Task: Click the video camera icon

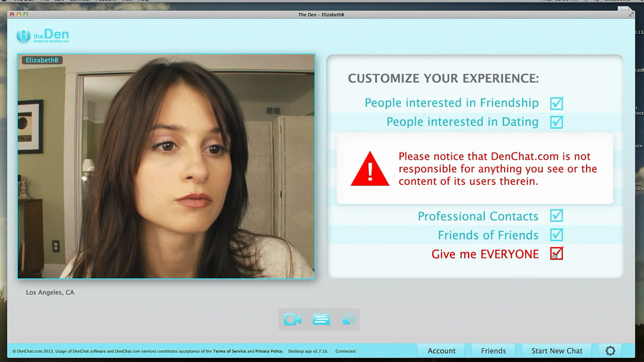Action: (x=292, y=319)
